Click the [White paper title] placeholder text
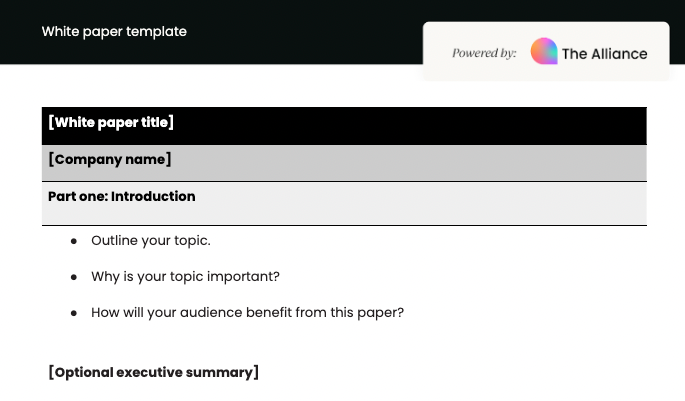 pos(111,122)
